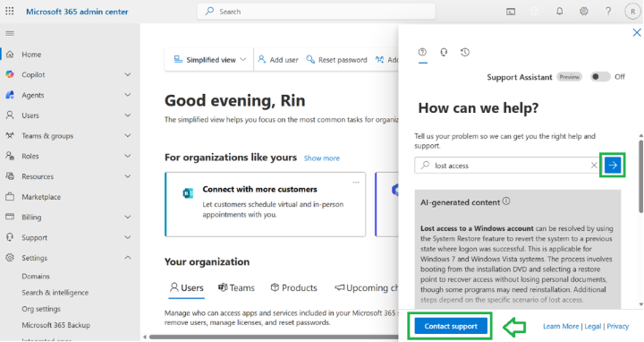
Task: Open Cloud Shell icon in top bar
Action: 511,12
